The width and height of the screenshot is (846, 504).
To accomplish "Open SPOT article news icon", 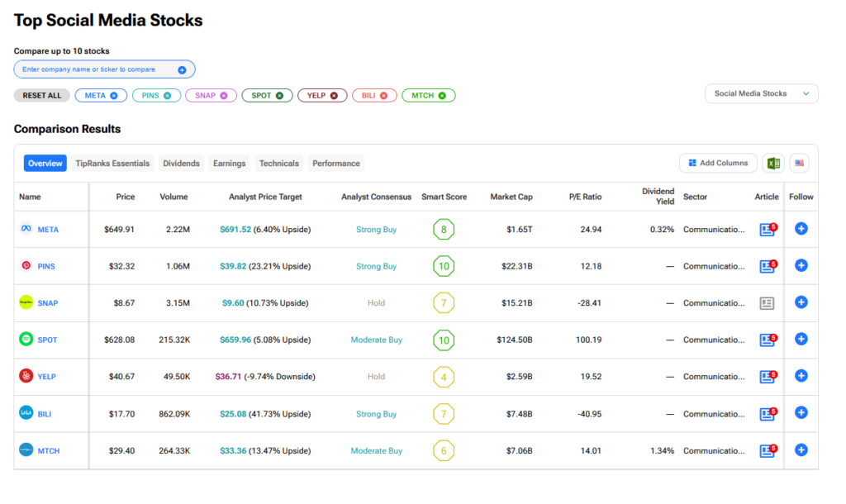I will click(x=768, y=340).
